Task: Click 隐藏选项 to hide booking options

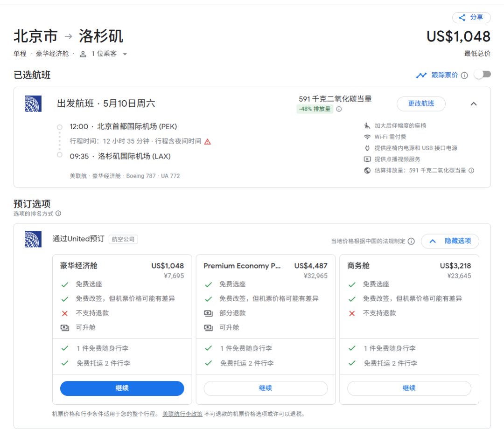Action: pos(450,241)
